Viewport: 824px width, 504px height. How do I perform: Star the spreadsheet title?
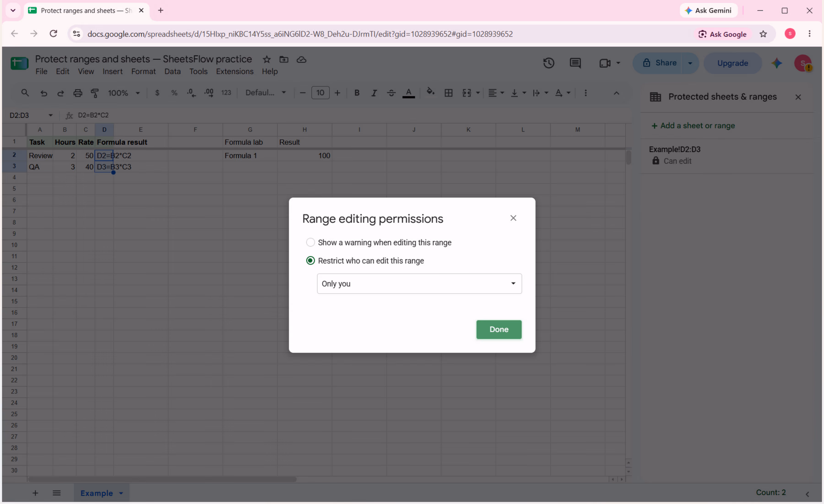(267, 60)
